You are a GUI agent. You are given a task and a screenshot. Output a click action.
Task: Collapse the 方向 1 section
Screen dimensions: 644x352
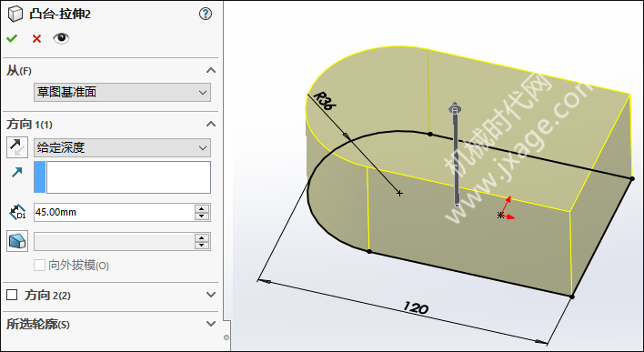(211, 124)
